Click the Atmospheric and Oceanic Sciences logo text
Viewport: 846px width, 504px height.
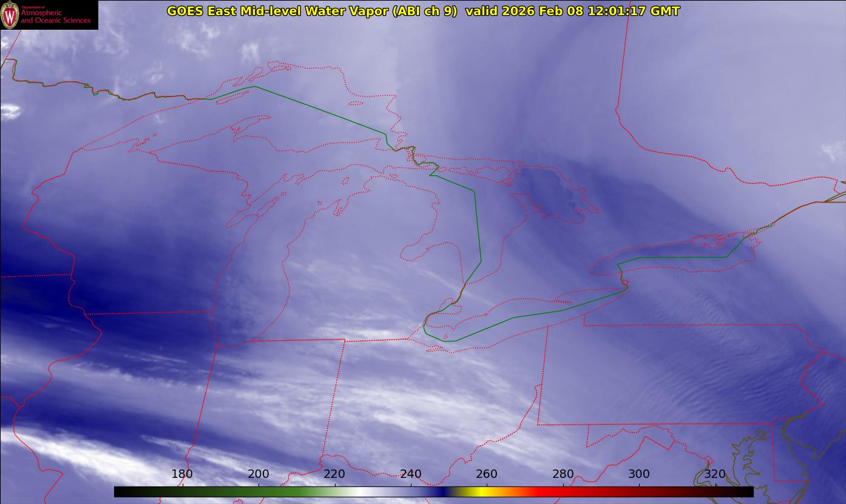coord(56,16)
